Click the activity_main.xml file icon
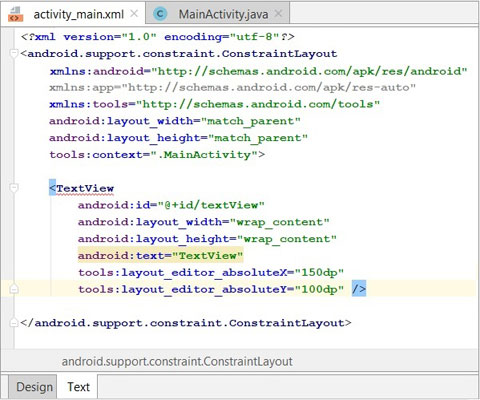This screenshot has height=400, width=480. coord(15,14)
